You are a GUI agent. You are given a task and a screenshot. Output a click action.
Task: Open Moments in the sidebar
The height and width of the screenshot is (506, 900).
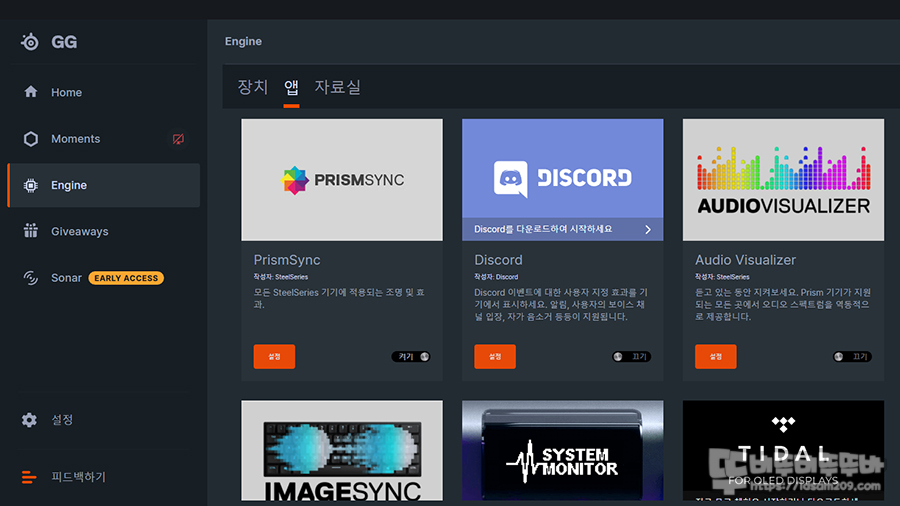pyautogui.click(x=104, y=139)
